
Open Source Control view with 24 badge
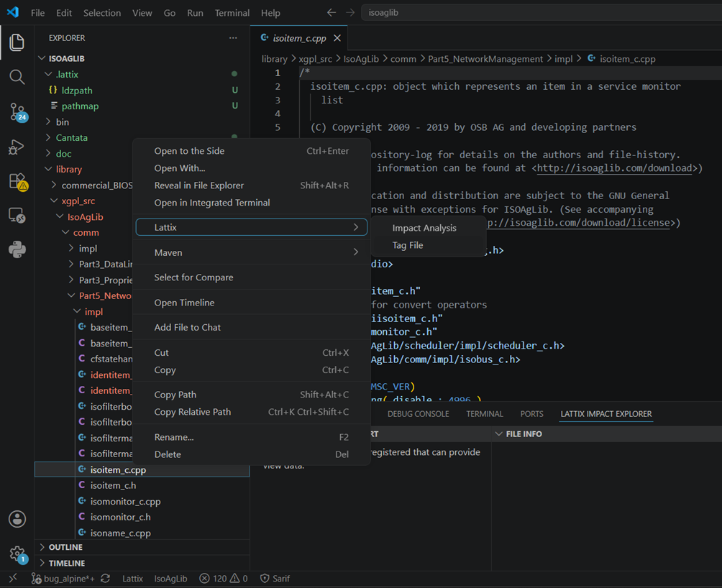coord(18,112)
